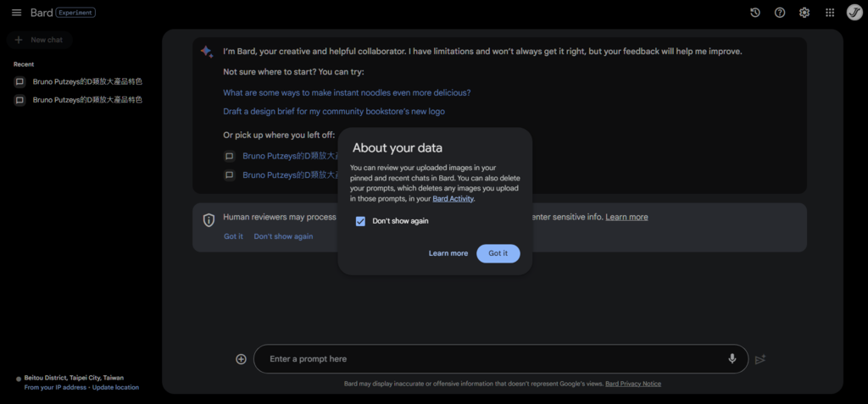Image resolution: width=868 pixels, height=404 pixels.
Task: Click the microphone voice input icon
Action: click(x=732, y=359)
